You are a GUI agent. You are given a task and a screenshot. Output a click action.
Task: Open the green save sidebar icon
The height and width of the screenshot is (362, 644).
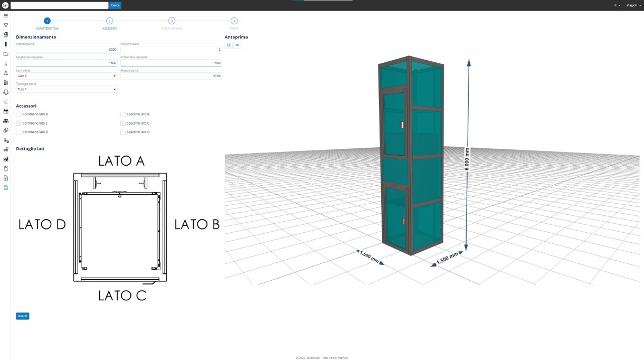click(x=6, y=188)
